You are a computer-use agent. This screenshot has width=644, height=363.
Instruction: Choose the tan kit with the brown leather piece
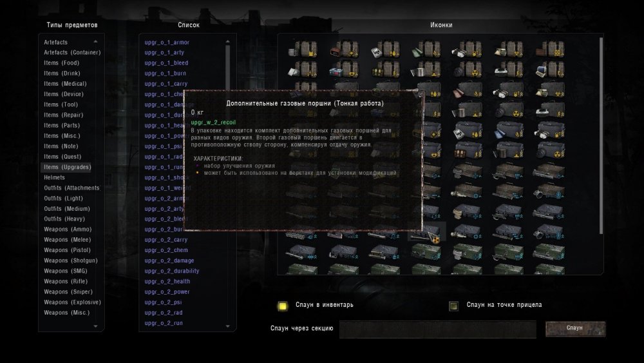coord(549,50)
